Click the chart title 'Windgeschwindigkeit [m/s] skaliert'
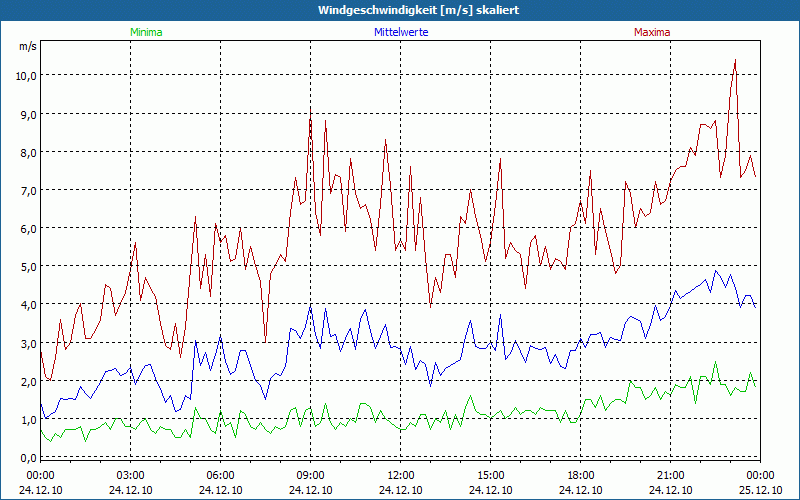This screenshot has height=500, width=800. tap(418, 10)
